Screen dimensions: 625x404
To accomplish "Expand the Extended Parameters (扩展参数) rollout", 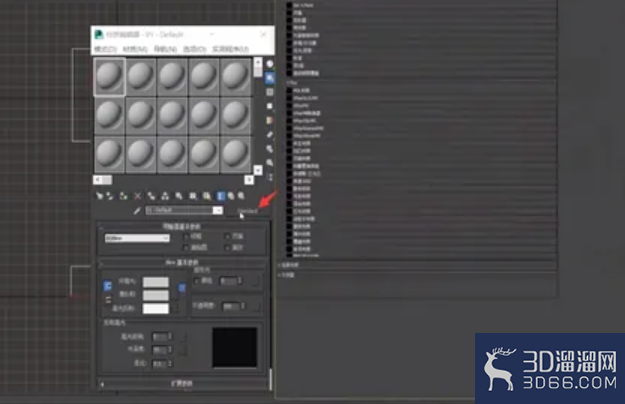I will coord(182,384).
